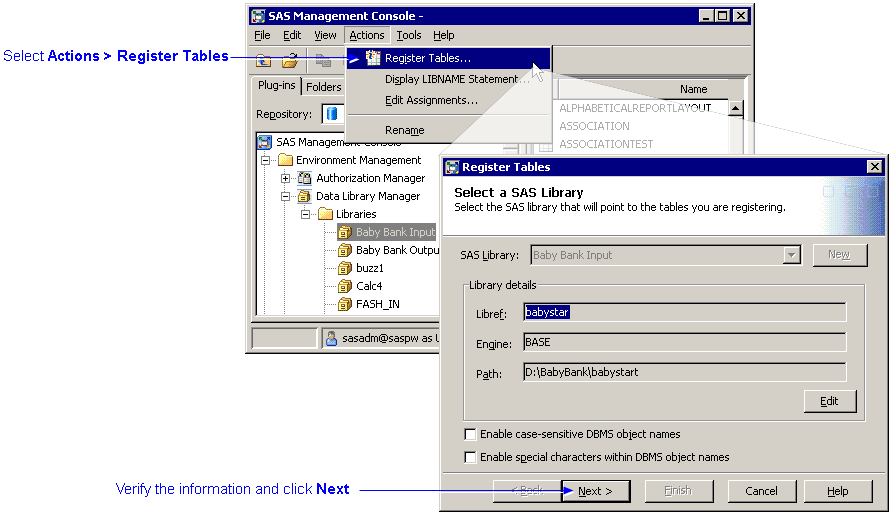Choose Display LIBNAME Statement menu entry

click(x=456, y=79)
